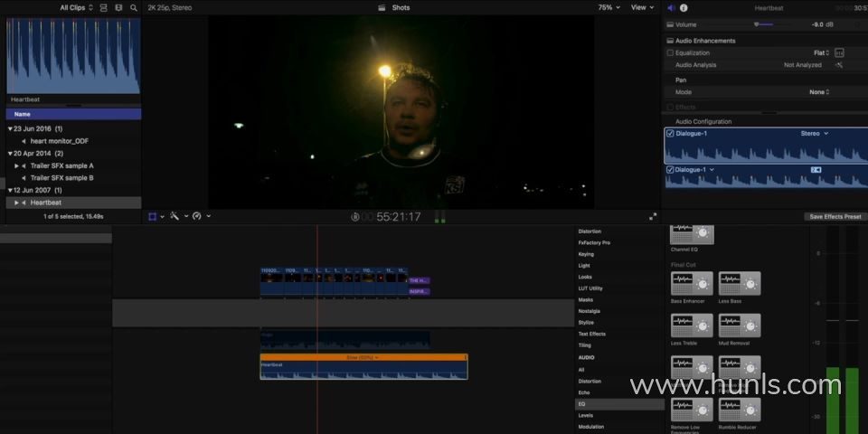Image resolution: width=868 pixels, height=434 pixels.
Task: Click the 55:21:17 timecode display
Action: click(x=399, y=217)
